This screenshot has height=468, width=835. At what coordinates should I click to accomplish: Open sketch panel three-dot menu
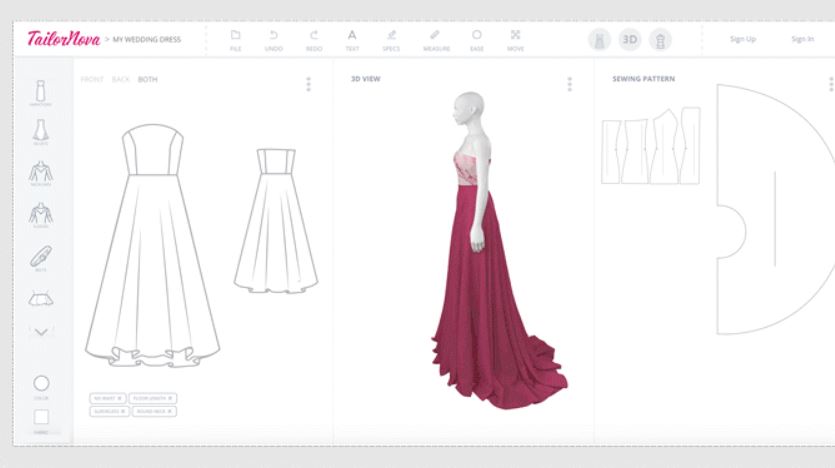(308, 84)
